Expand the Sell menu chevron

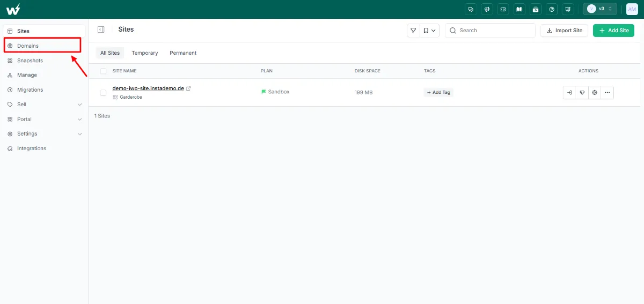click(x=80, y=105)
